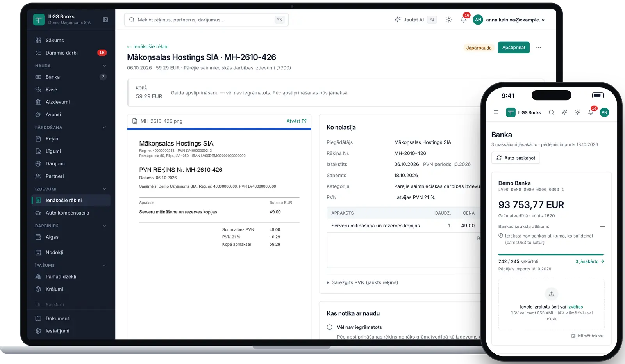Image resolution: width=625 pixels, height=364 pixels.
Task: Click the ILGS Books logo in sidebar
Action: [x=39, y=20]
